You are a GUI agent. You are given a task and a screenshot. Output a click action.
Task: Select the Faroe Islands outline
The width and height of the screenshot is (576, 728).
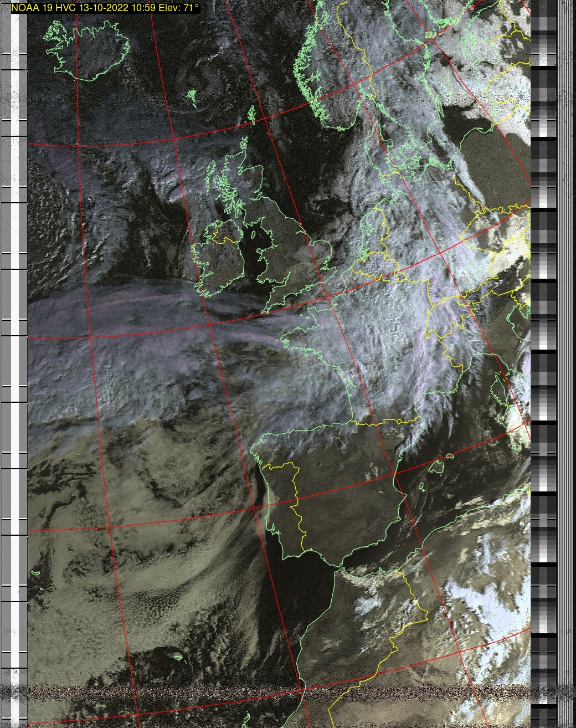coord(192,97)
